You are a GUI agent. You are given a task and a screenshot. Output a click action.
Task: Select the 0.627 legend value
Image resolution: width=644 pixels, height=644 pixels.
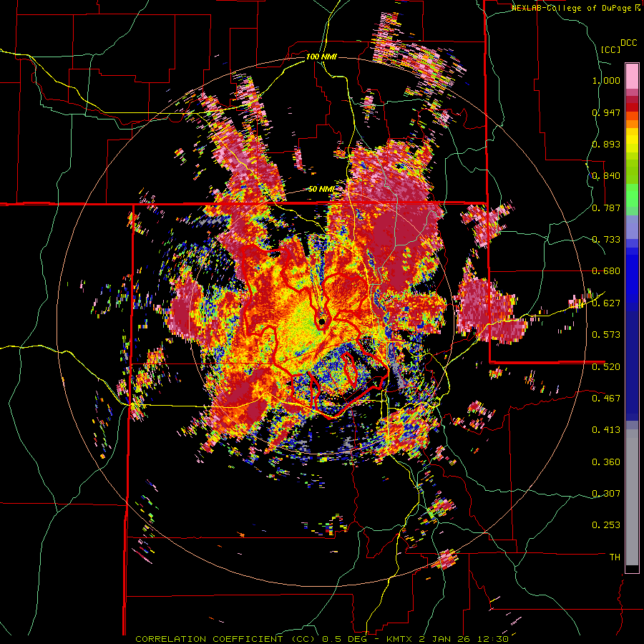(606, 303)
